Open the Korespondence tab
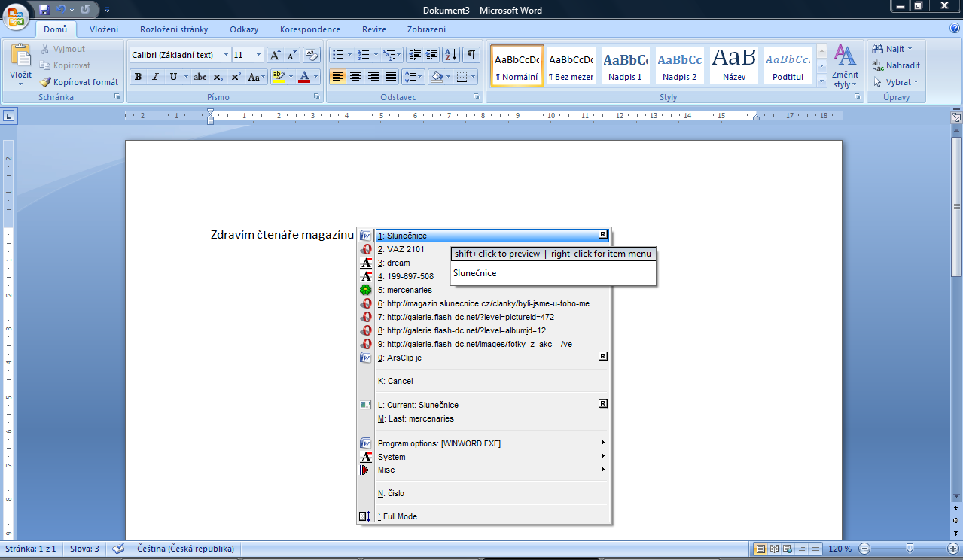 point(310,29)
